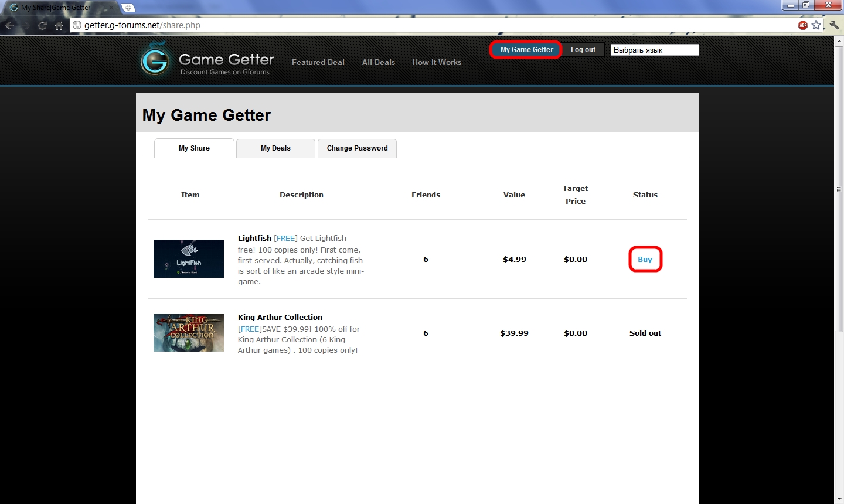This screenshot has width=844, height=504.
Task: Click the page vertical scrollbar
Action: tap(839, 189)
